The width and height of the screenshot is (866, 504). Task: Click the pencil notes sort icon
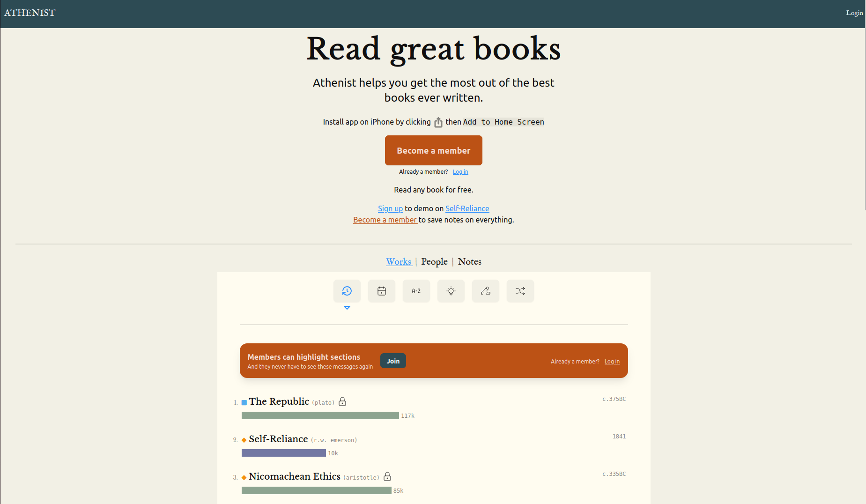pos(486,291)
